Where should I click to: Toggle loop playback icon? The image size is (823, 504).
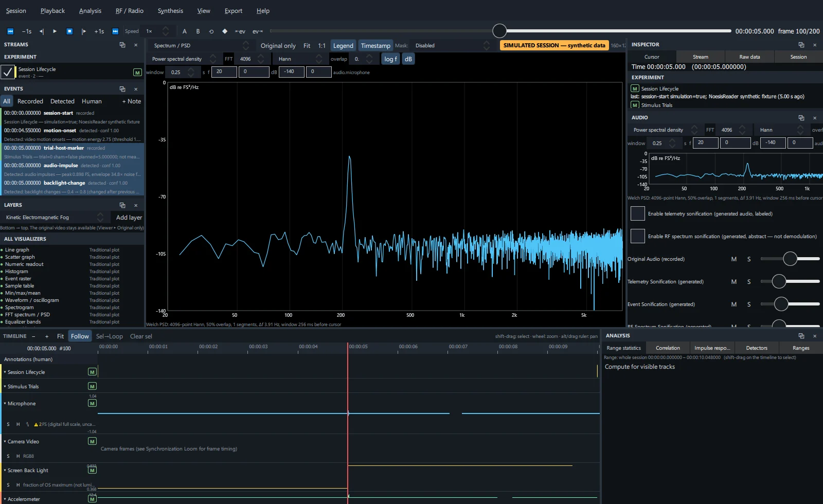coord(211,31)
